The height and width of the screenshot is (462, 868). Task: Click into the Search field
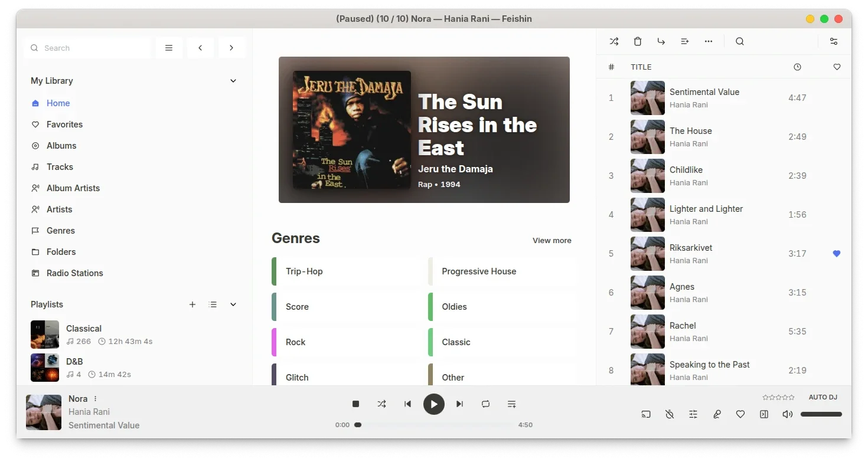click(87, 48)
